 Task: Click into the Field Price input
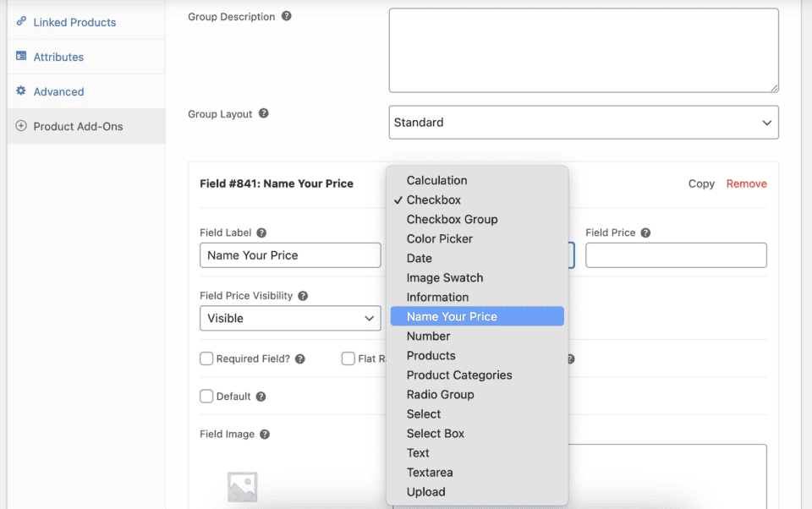coord(676,255)
